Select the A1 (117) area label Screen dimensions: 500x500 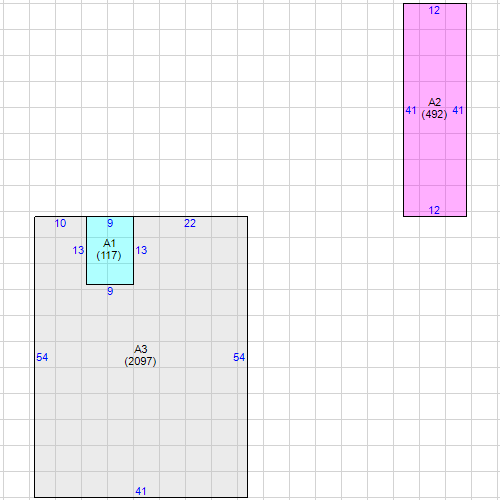point(109,249)
